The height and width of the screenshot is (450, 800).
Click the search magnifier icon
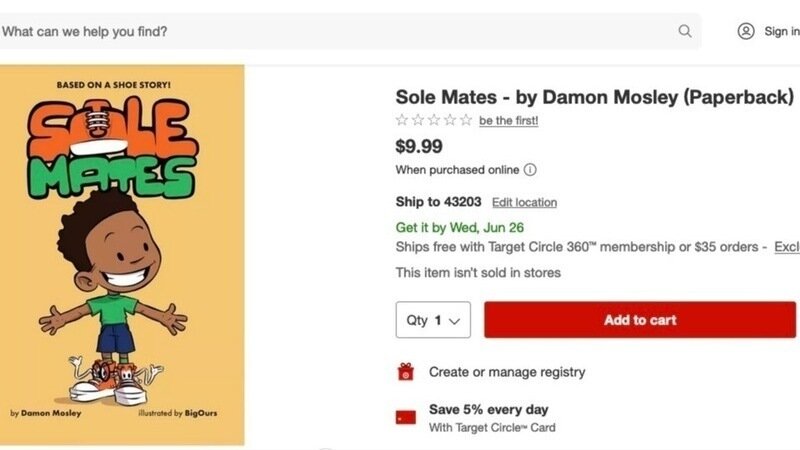pyautogui.click(x=685, y=31)
